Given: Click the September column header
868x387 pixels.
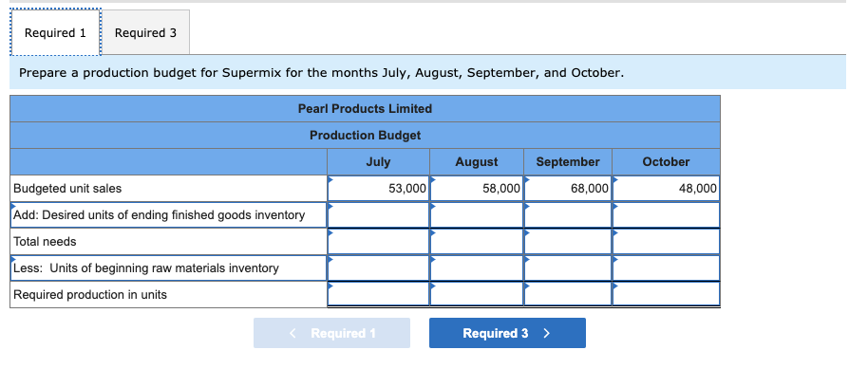Looking at the screenshot, I should tap(568, 162).
